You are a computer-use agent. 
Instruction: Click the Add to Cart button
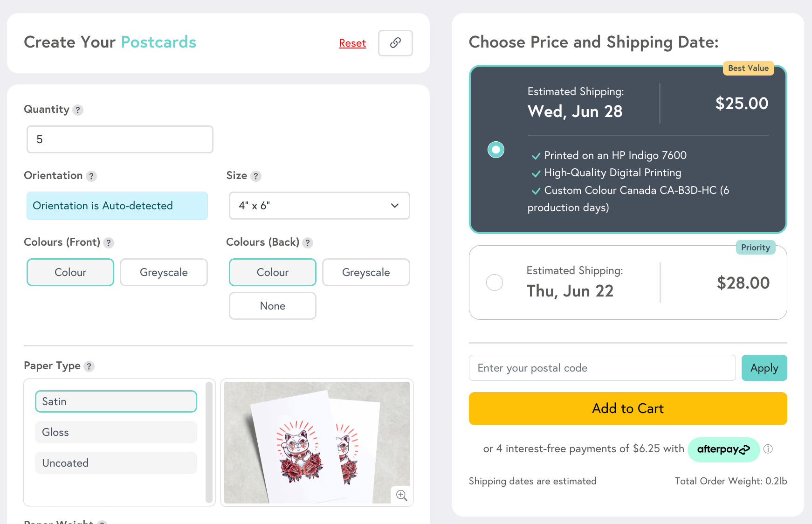coord(627,409)
